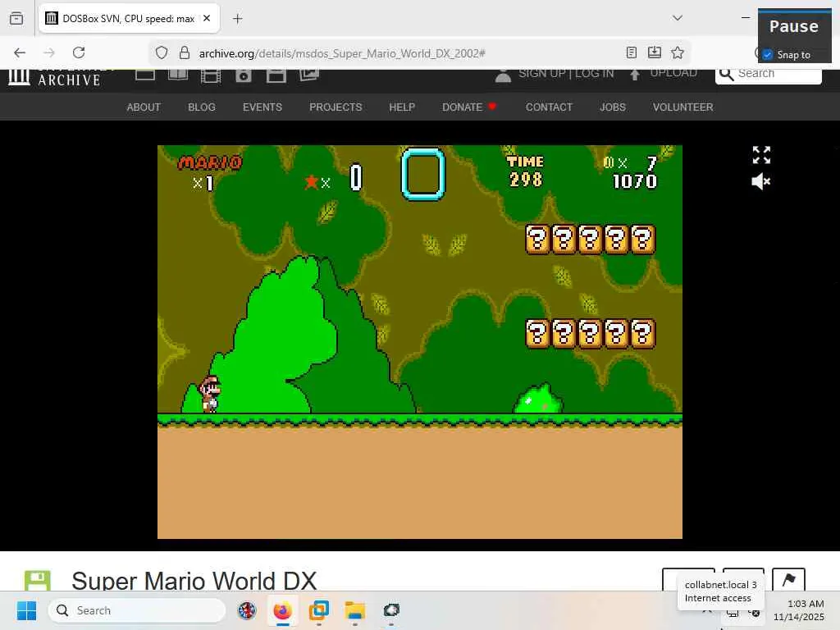Open the Internet Archive video filmstrip icon
The height and width of the screenshot is (630, 840).
[x=211, y=76]
